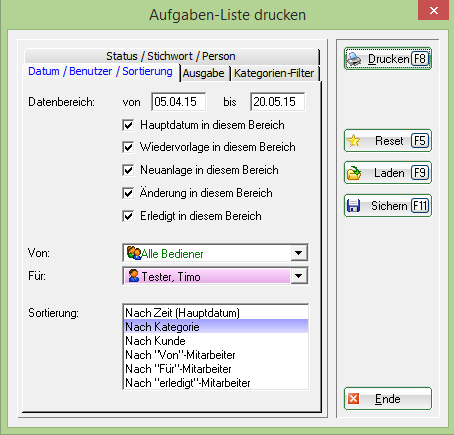454x435 pixels.
Task: Click the star icon on Reset button
Action: [354, 141]
